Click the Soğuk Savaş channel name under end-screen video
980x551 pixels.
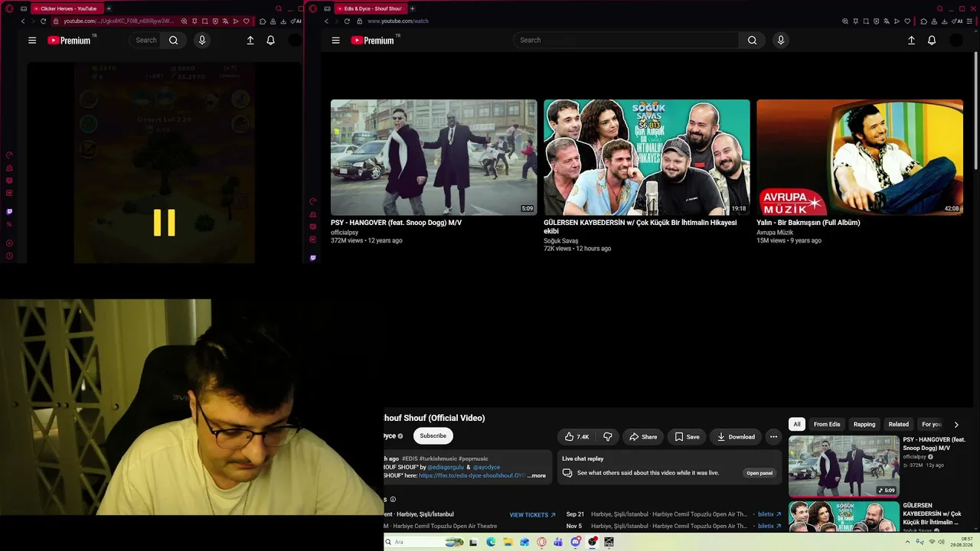tap(560, 241)
